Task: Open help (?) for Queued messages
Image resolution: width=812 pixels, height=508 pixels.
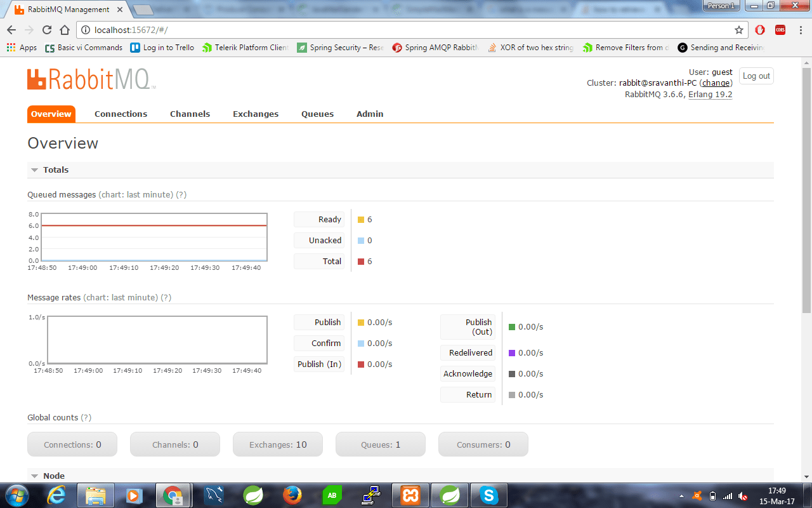Action: (181, 194)
